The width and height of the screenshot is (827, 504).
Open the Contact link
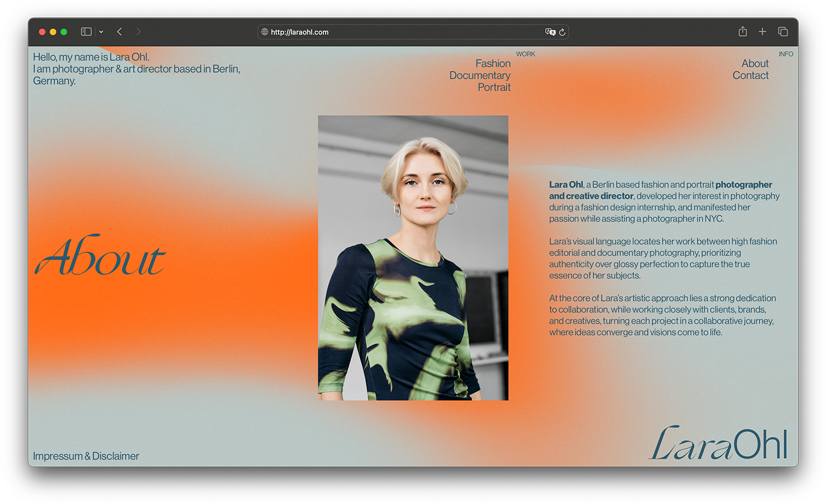[750, 75]
